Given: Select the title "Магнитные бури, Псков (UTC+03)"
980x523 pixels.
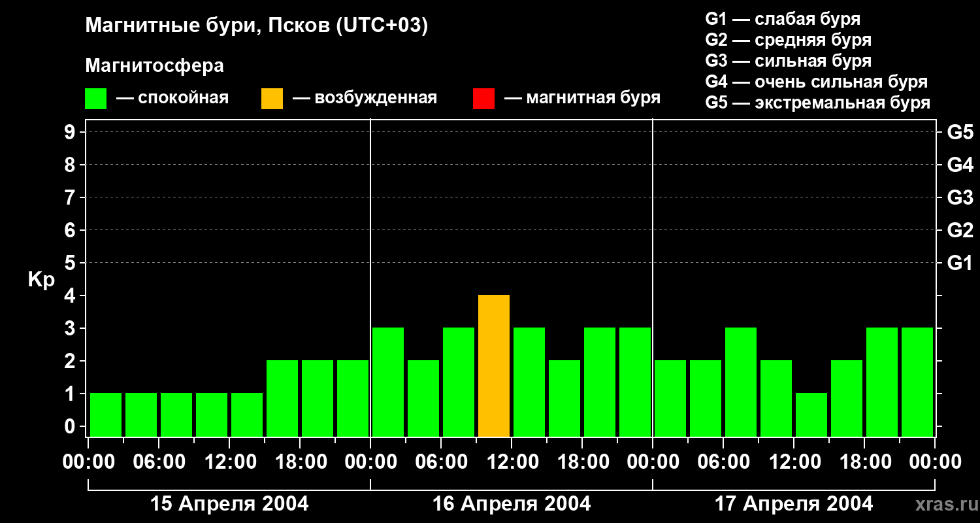Looking at the screenshot, I should coord(257,26).
